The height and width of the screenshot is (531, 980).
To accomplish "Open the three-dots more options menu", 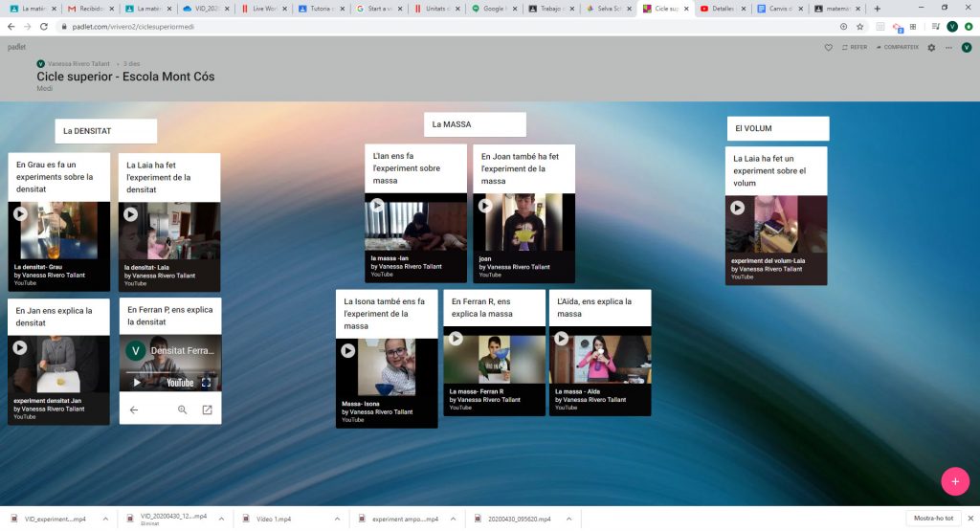I will coord(949,47).
